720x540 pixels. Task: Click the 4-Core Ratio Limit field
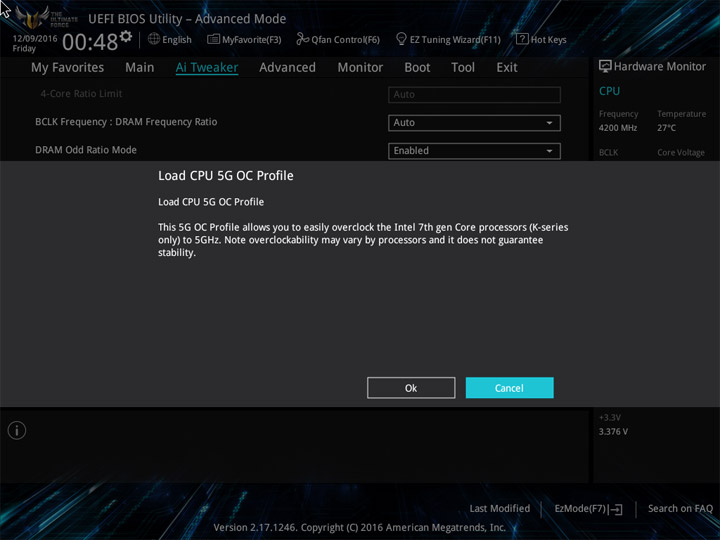[x=474, y=95]
